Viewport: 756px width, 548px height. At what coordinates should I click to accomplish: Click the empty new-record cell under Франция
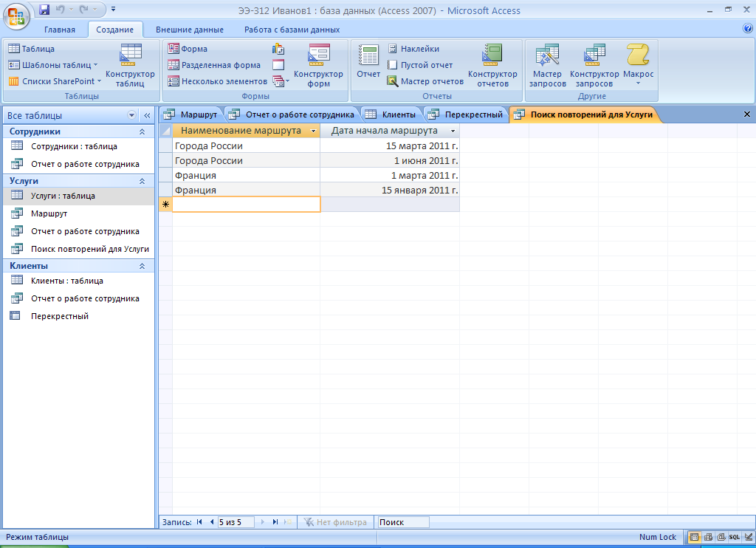tap(246, 205)
